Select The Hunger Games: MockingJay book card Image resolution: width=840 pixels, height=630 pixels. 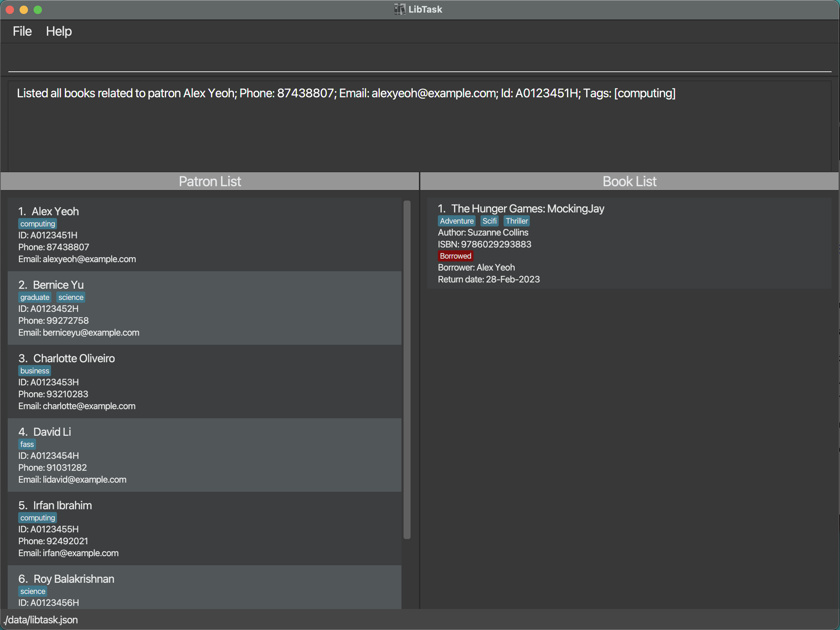(x=628, y=243)
